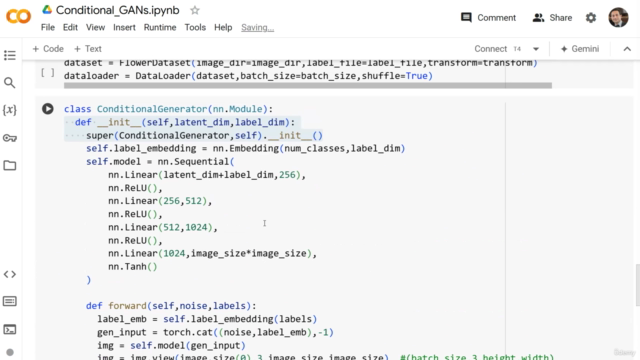Click the Google Drive icon beside title
This screenshot has width=640, height=360.
[47, 10]
